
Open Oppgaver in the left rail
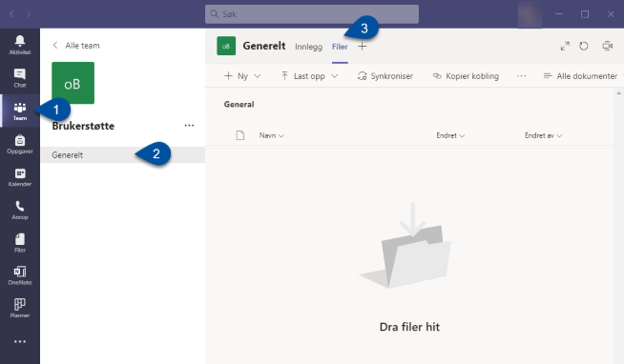(x=20, y=144)
